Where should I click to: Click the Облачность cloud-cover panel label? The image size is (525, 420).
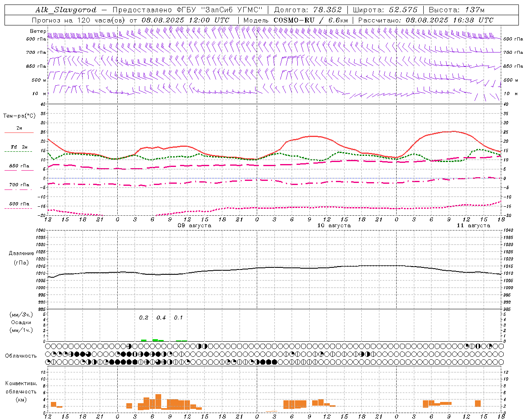pos(21,356)
